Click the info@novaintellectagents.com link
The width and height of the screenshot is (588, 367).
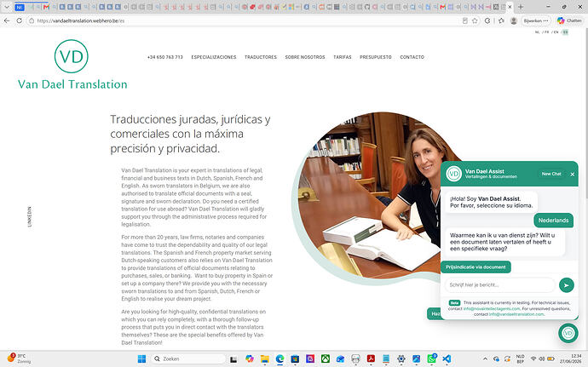point(492,308)
